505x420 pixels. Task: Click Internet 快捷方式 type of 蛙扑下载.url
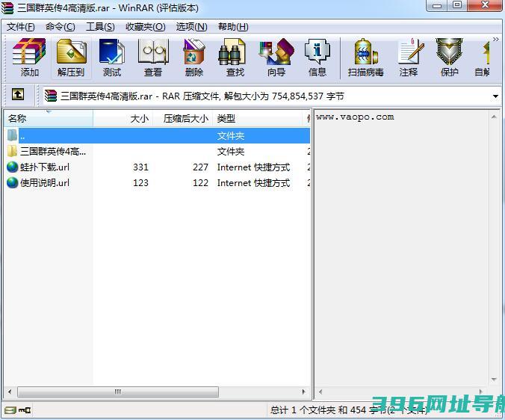pos(253,167)
